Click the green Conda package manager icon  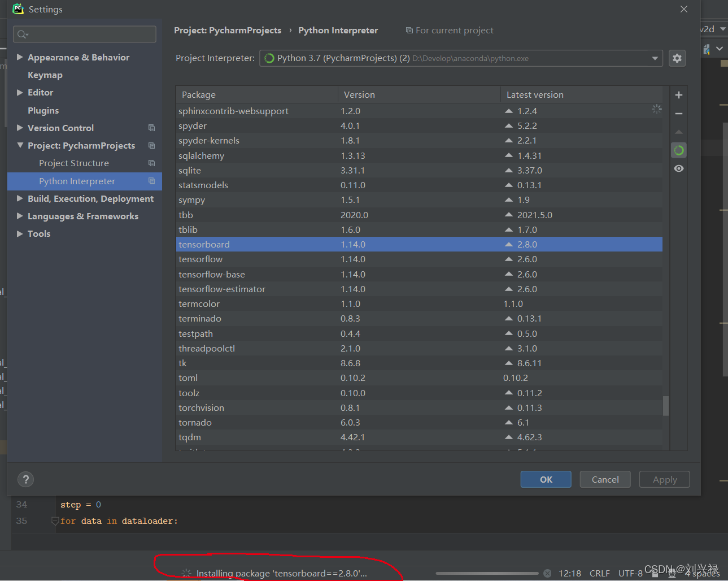pos(679,150)
